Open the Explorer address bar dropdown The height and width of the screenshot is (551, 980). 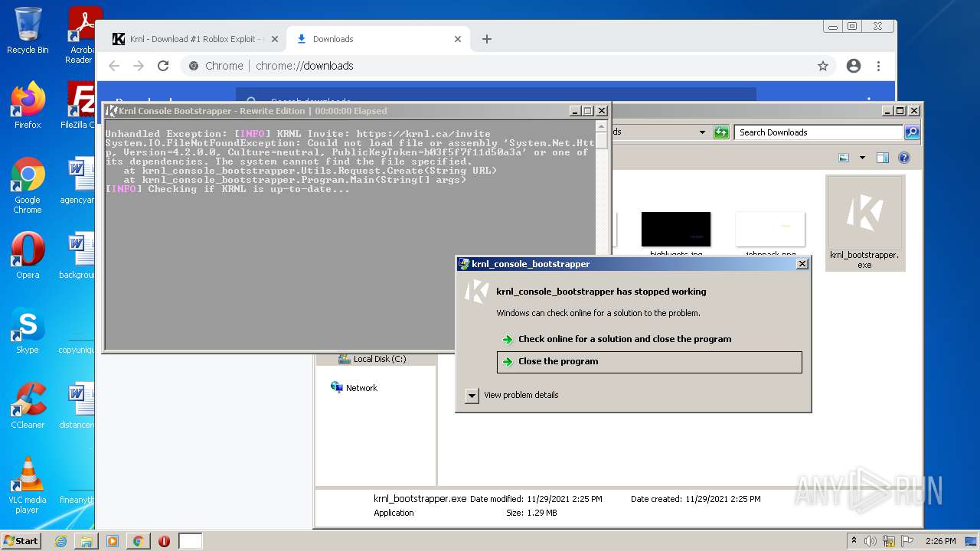(x=702, y=132)
